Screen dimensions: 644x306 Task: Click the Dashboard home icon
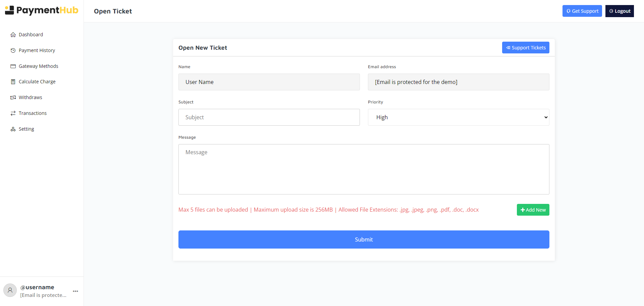click(x=13, y=35)
